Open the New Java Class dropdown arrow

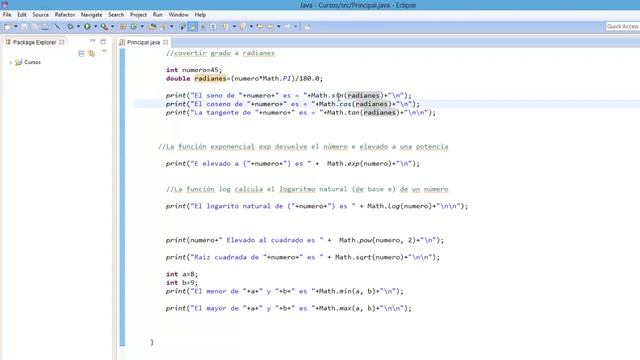(x=142, y=27)
